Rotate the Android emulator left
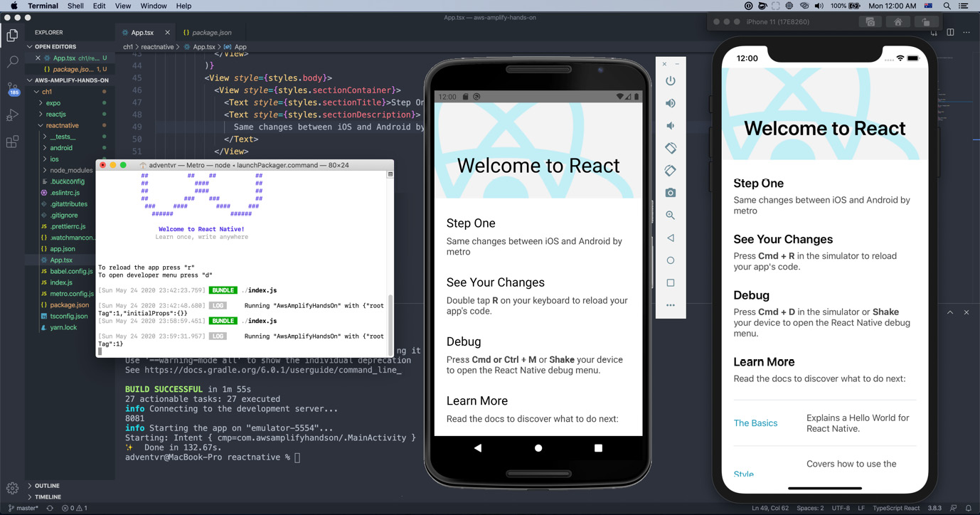980x515 pixels. [670, 148]
